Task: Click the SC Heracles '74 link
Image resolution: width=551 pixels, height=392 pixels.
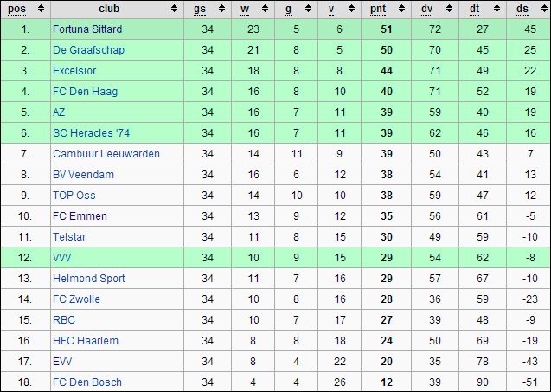Action: click(92, 133)
